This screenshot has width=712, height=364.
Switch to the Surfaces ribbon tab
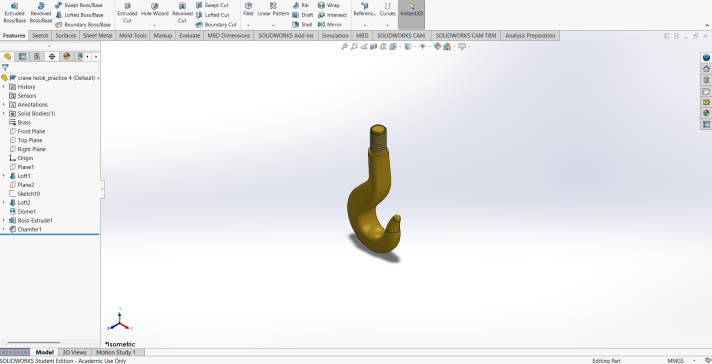coord(66,35)
